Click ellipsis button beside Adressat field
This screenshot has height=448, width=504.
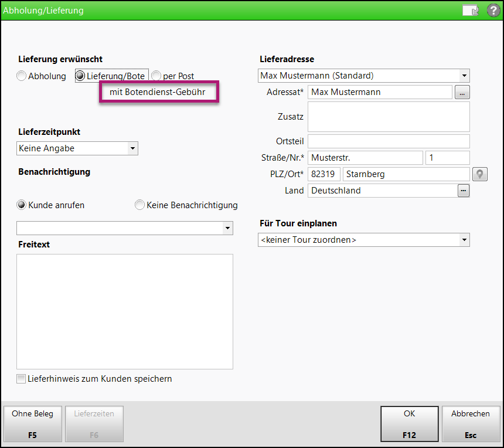[463, 92]
